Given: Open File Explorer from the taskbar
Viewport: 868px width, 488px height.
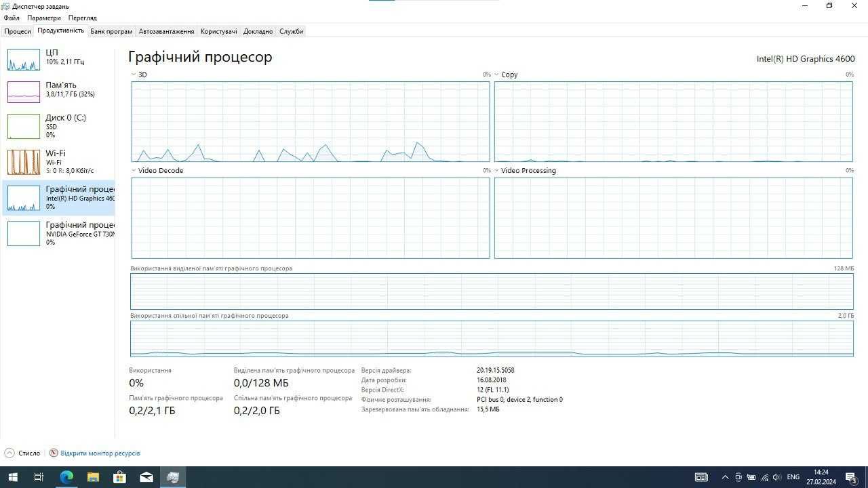Looking at the screenshot, I should pyautogui.click(x=93, y=477).
